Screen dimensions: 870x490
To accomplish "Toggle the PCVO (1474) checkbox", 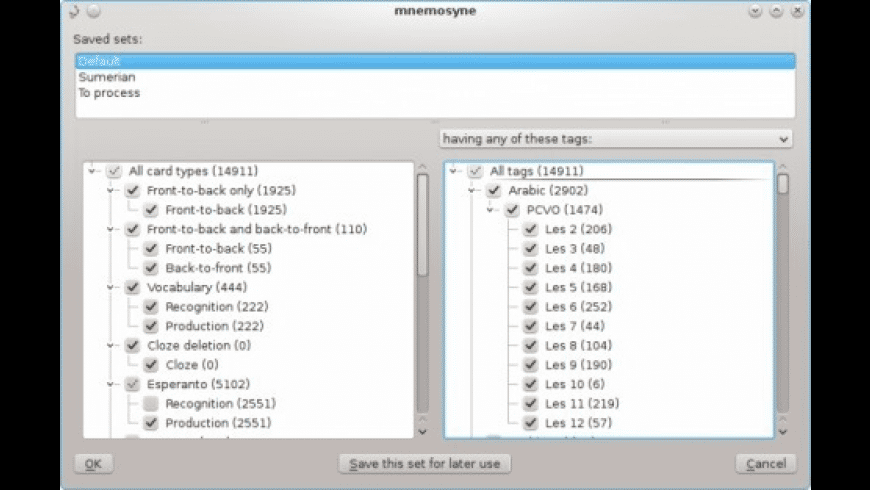I will tap(512, 210).
